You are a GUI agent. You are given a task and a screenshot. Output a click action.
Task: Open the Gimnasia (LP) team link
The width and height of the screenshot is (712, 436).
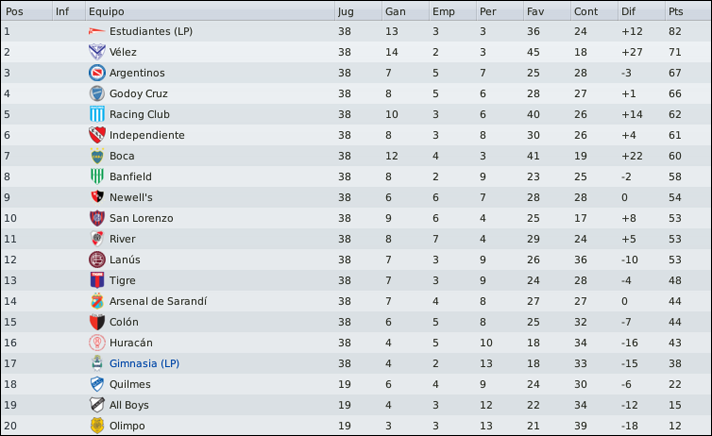144,363
